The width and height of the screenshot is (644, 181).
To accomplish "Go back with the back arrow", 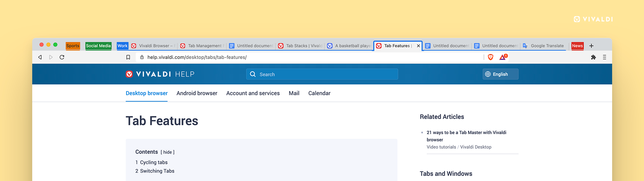I will point(40,57).
